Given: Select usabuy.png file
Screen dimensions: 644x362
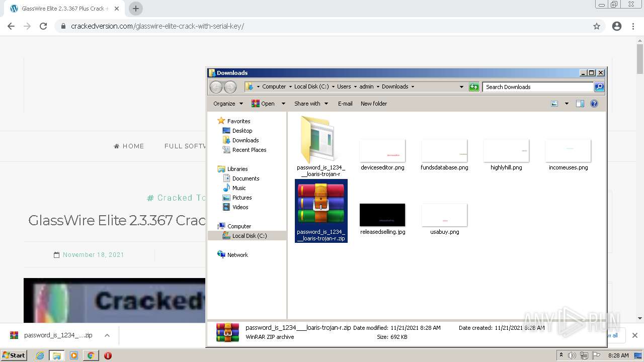Looking at the screenshot, I should [444, 219].
